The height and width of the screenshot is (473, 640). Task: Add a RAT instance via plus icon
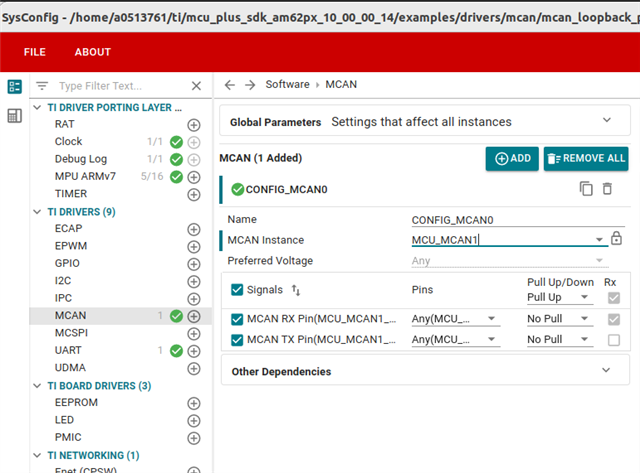coord(194,125)
